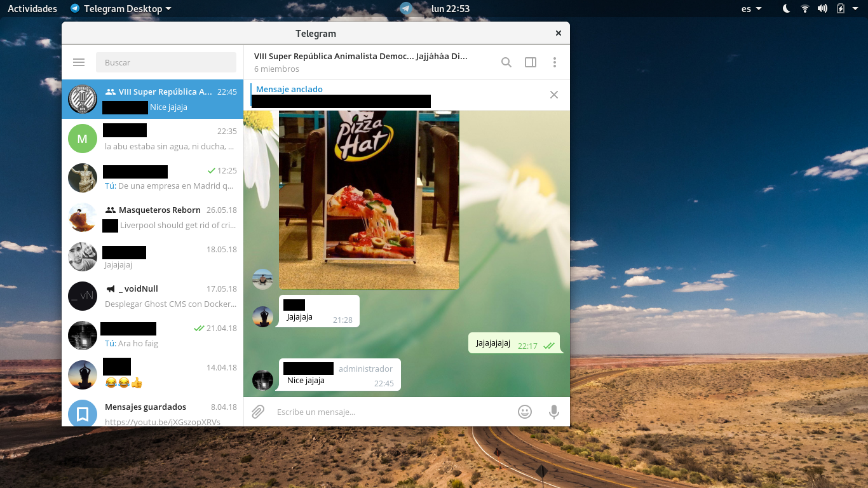Open the hamburger main menu
The image size is (868, 488).
pos(79,62)
